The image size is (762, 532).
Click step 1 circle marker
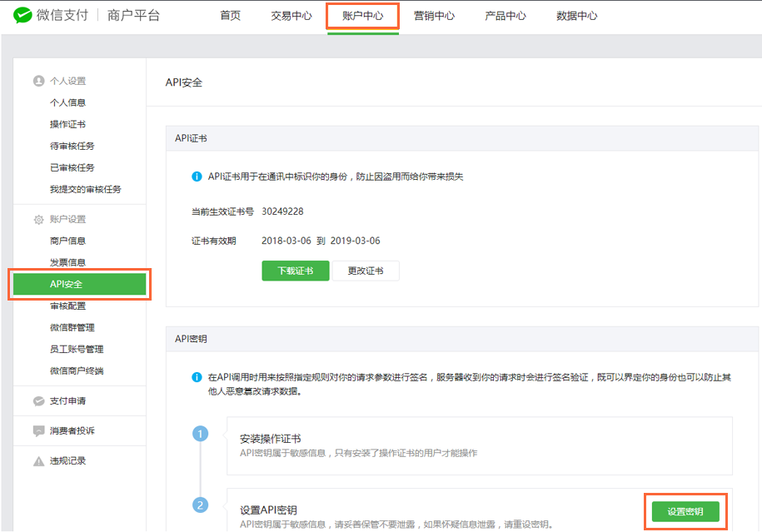[200, 434]
